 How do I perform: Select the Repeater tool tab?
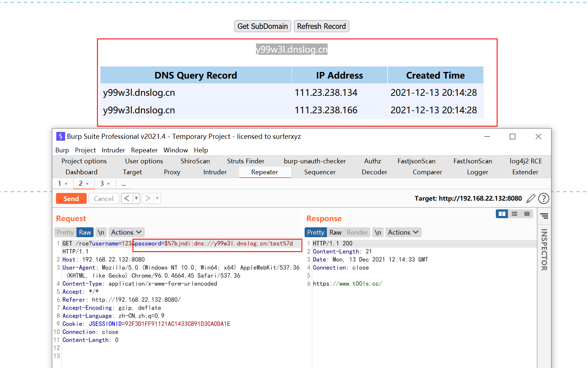[265, 172]
